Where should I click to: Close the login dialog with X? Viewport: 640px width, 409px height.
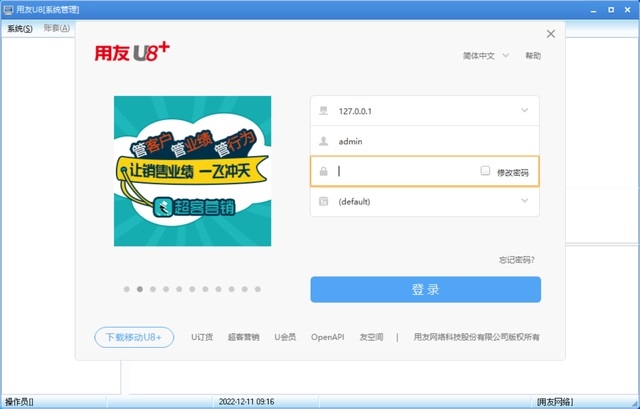point(551,34)
